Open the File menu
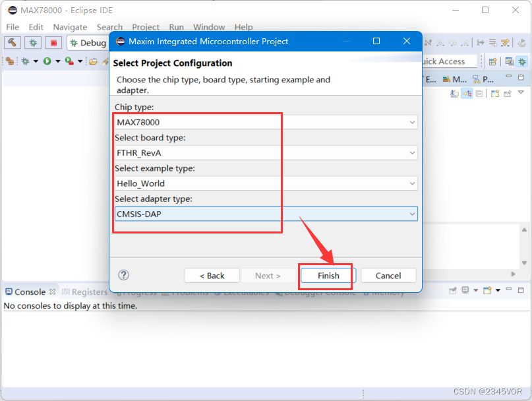The width and height of the screenshot is (532, 401). tap(13, 27)
